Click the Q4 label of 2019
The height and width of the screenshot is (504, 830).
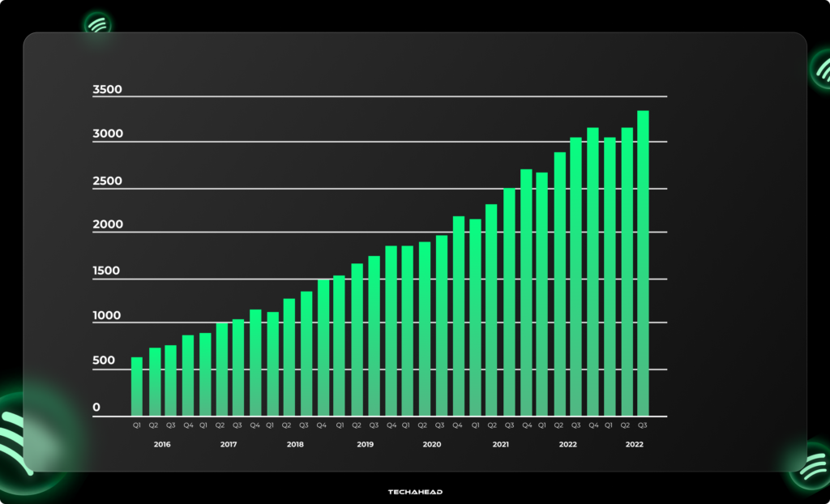(x=391, y=425)
